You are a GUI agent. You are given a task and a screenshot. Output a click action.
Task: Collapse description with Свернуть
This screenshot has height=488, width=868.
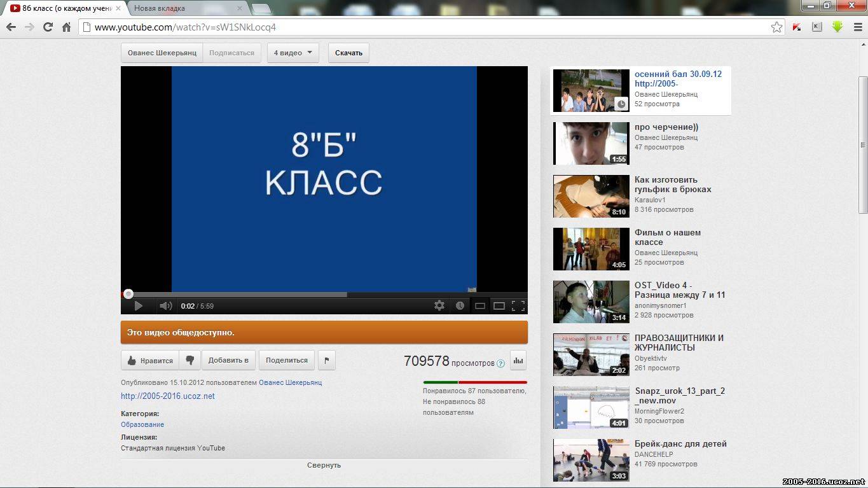324,465
